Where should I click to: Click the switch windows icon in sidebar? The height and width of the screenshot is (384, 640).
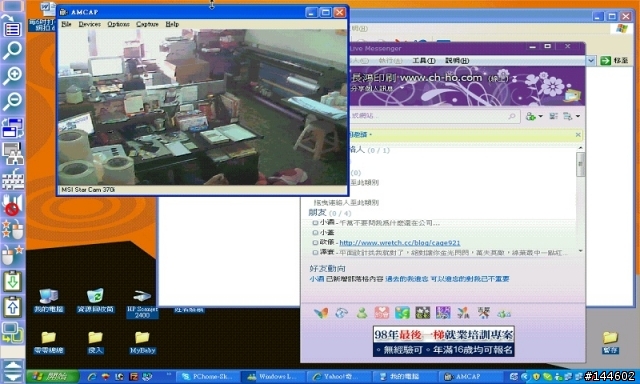click(x=12, y=127)
